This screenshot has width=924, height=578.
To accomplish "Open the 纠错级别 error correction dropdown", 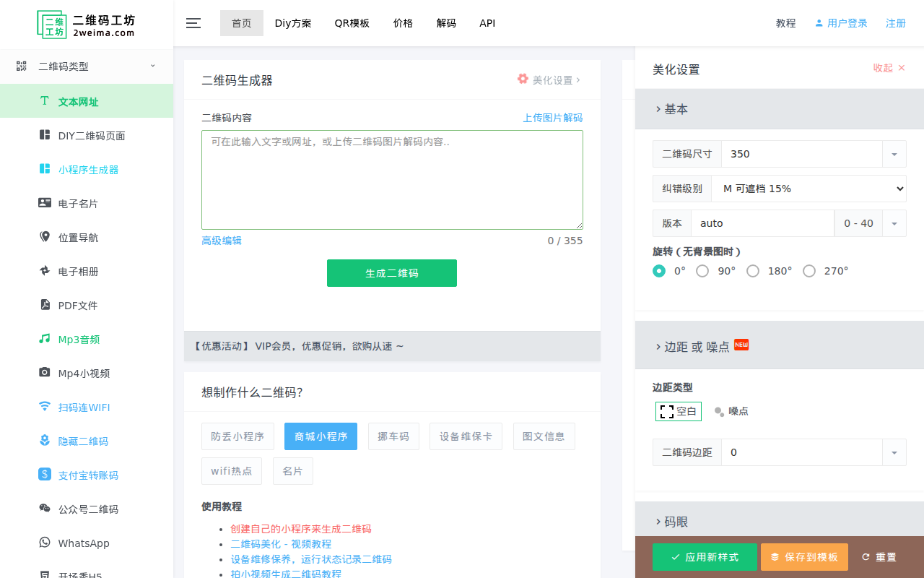I will (808, 189).
